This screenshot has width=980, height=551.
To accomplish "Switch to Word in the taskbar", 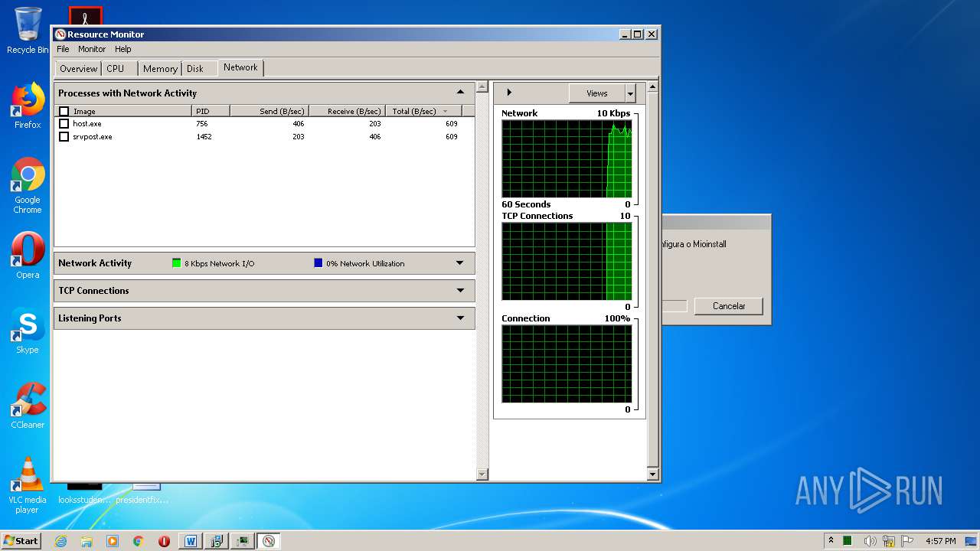I will click(191, 541).
